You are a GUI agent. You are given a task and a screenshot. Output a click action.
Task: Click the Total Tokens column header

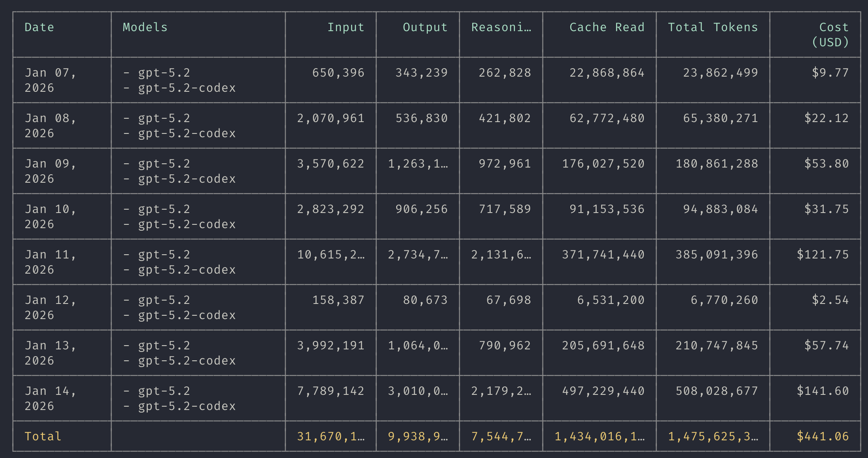(x=713, y=27)
